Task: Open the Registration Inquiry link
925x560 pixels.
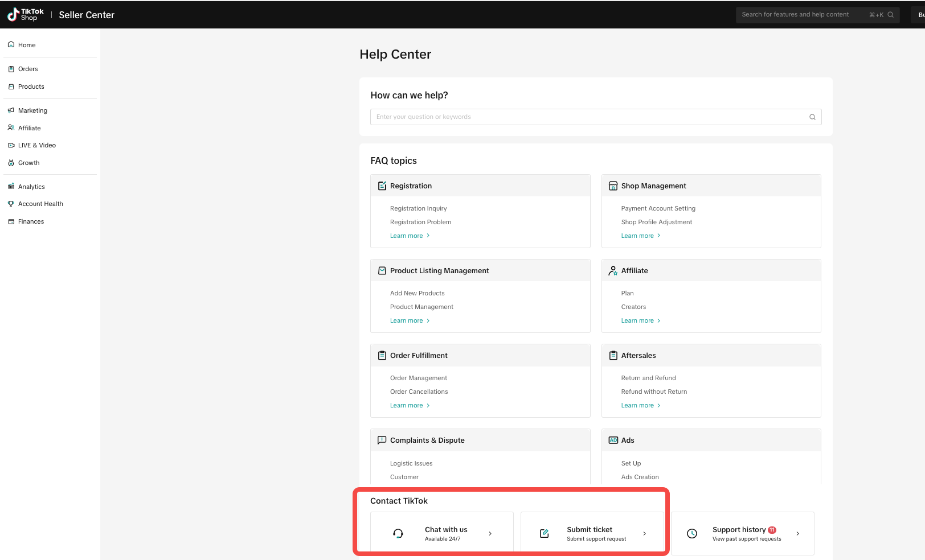Action: tap(419, 209)
